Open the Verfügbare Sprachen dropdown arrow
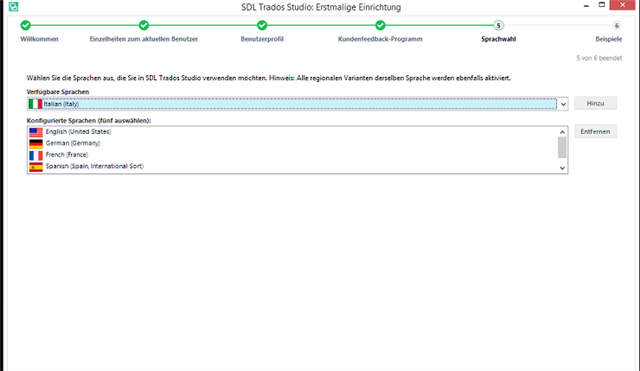This screenshot has height=371, width=640. (x=563, y=104)
